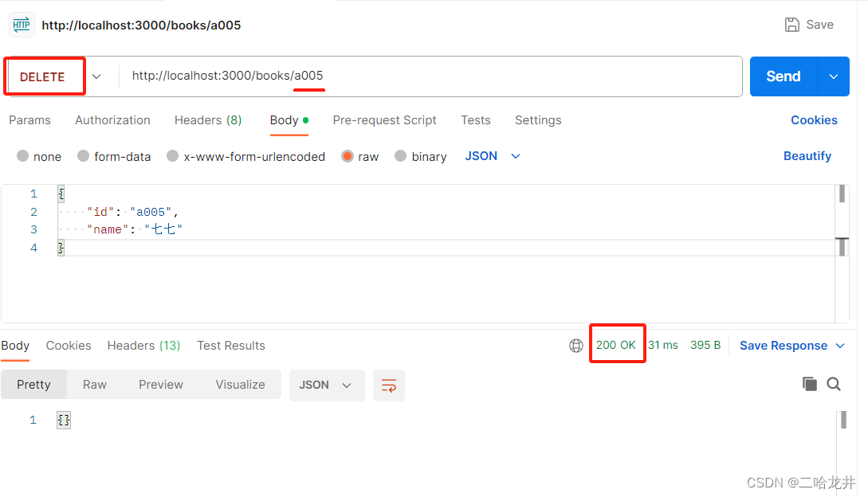Collapse the JSON object at line 1
Viewport: 868px width, 497px height.
pyautogui.click(x=61, y=193)
